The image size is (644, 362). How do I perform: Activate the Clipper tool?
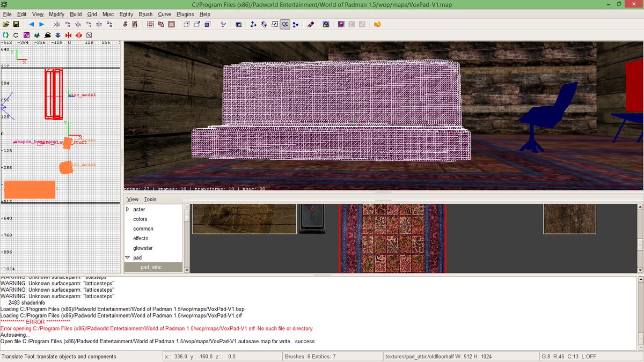295,24
